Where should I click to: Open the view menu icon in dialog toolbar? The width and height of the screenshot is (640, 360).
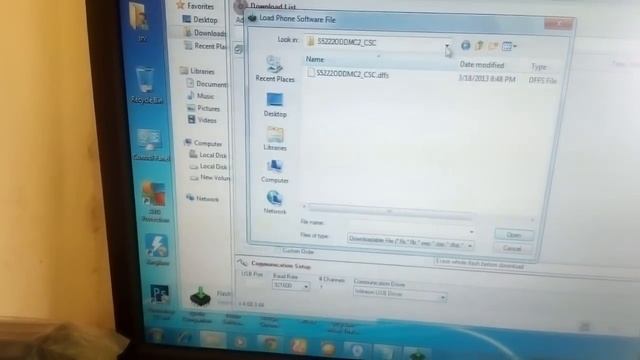509,47
